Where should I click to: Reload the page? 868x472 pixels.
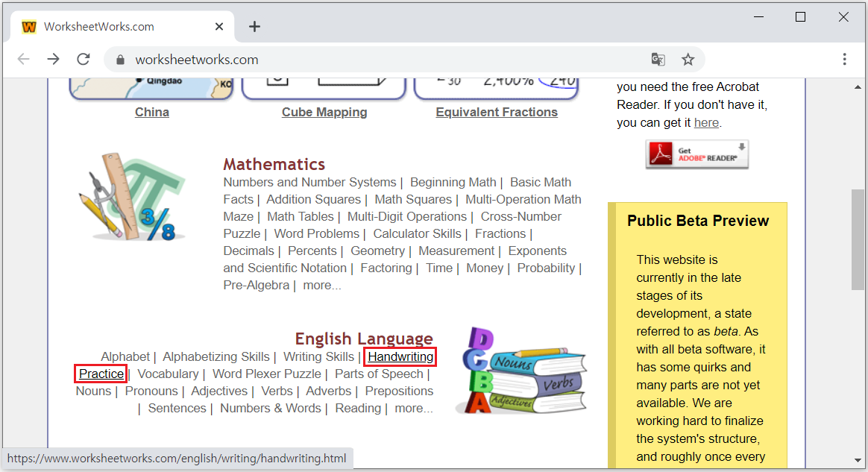pyautogui.click(x=84, y=59)
